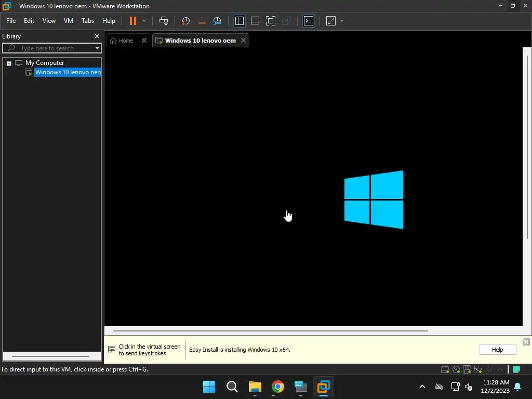Revert VM to previous snapshot
The height and width of the screenshot is (399, 532).
click(202, 21)
